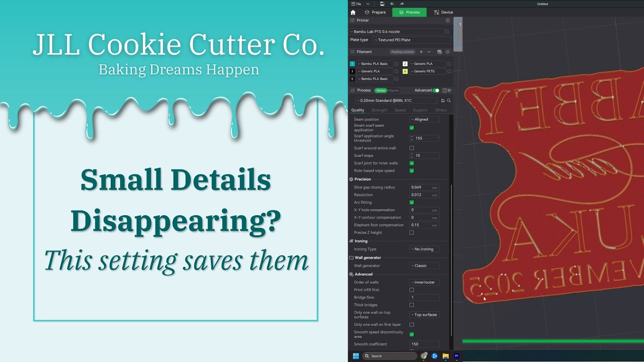The width and height of the screenshot is (644, 362).
Task: Switch to the Device tab
Action: pyautogui.click(x=444, y=13)
